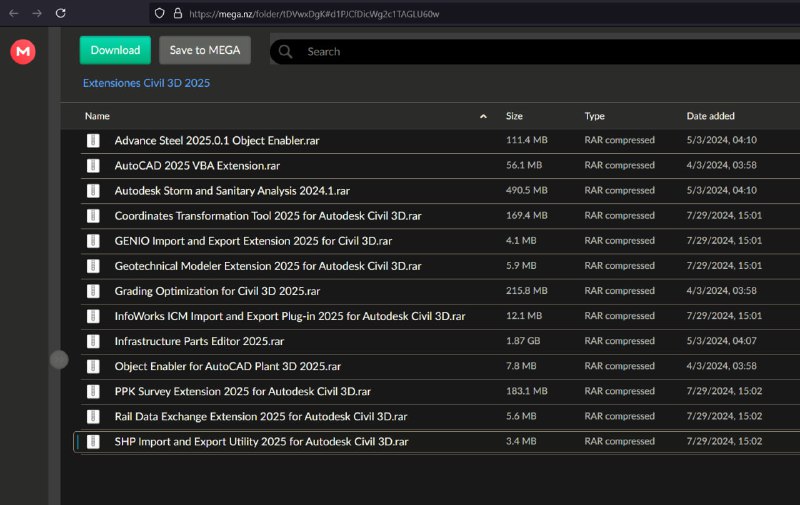800x505 pixels.
Task: Click archive icon of GENIO Import and Export row
Action: [x=93, y=241]
